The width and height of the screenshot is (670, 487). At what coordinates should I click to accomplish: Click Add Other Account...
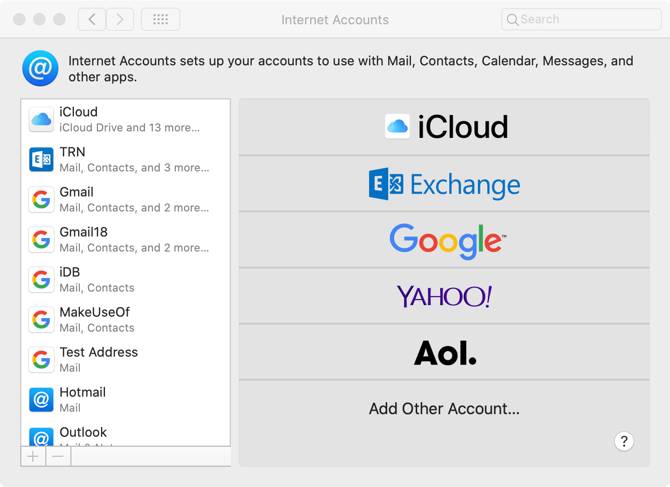pos(444,409)
